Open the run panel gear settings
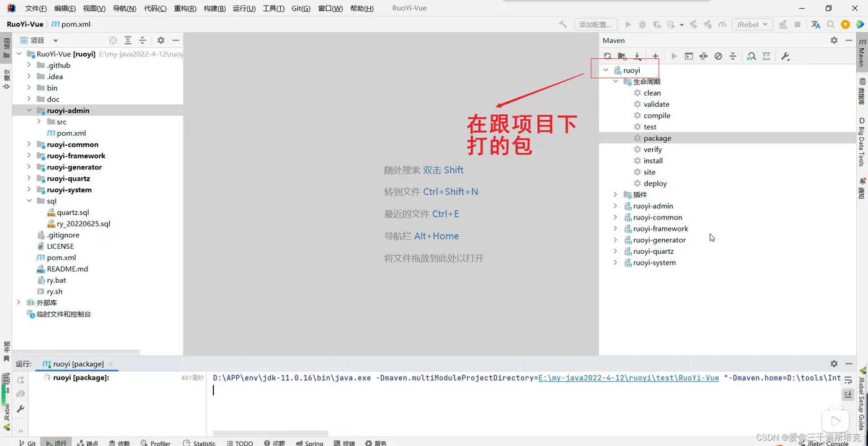 click(834, 363)
